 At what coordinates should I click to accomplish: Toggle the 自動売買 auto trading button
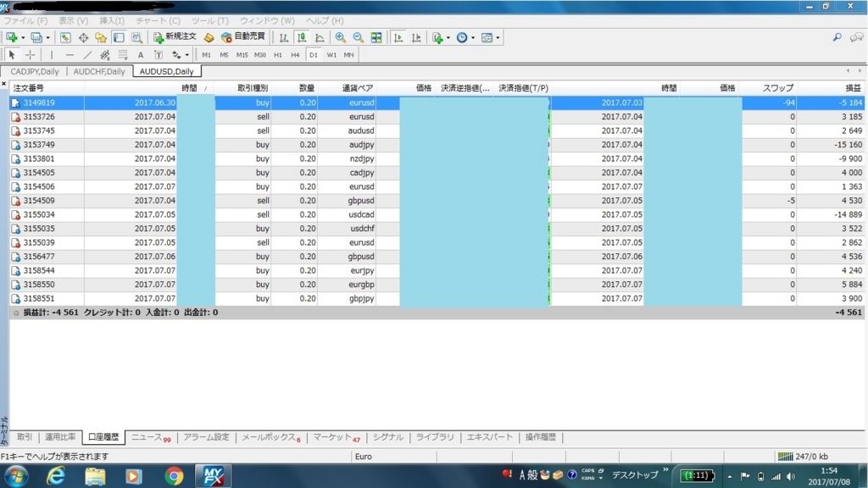[243, 37]
